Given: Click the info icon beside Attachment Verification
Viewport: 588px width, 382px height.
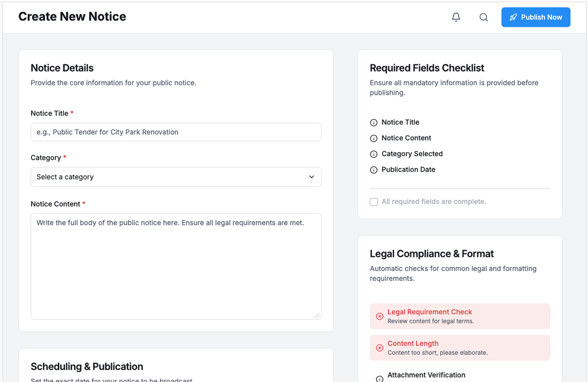Looking at the screenshot, I should click(379, 379).
